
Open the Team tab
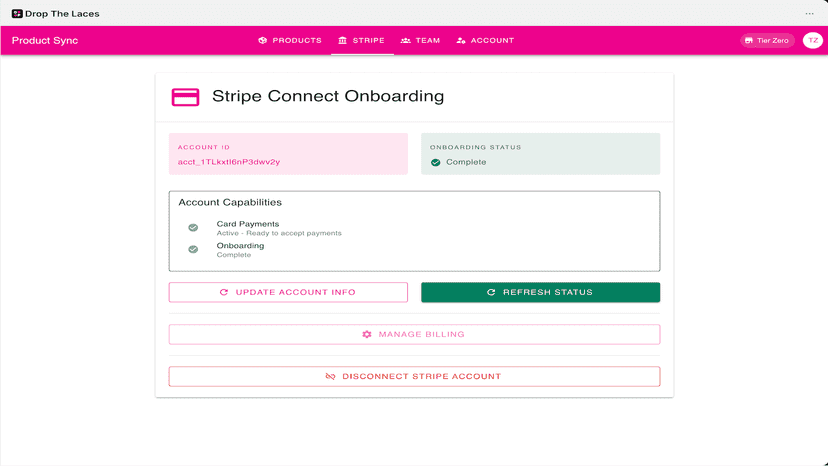[x=420, y=40]
